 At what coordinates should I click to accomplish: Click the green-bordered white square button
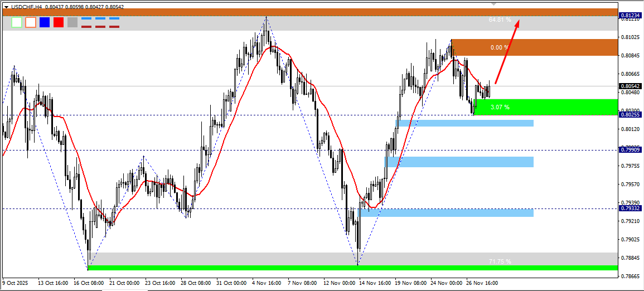(17, 22)
